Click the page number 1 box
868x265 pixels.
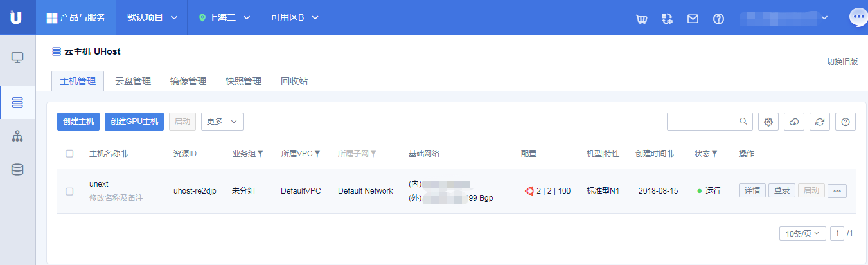tap(837, 233)
